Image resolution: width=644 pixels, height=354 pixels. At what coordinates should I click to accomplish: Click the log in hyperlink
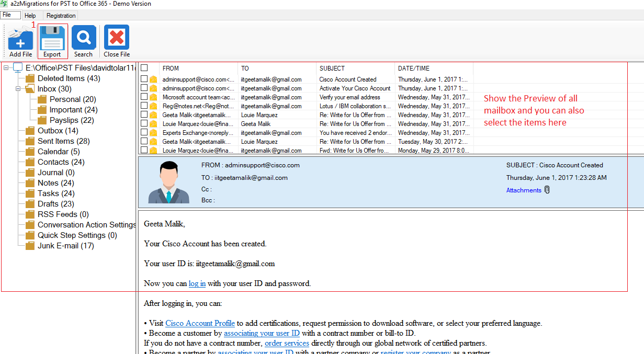197,283
